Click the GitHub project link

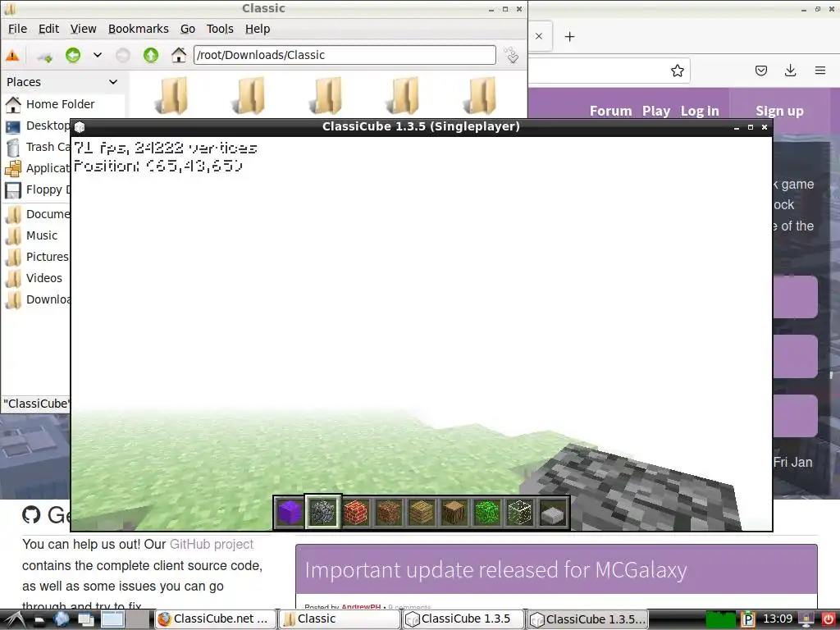(x=212, y=545)
